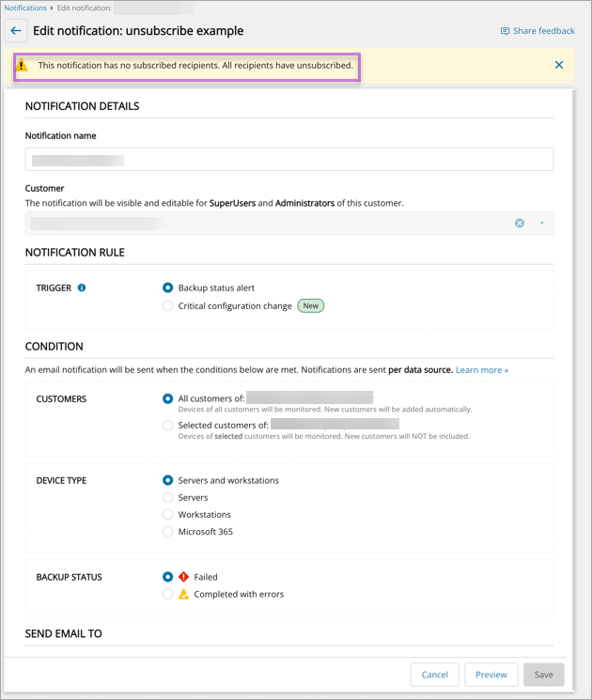Click the red Failed status icon
Image resolution: width=592 pixels, height=700 pixels.
tap(183, 577)
